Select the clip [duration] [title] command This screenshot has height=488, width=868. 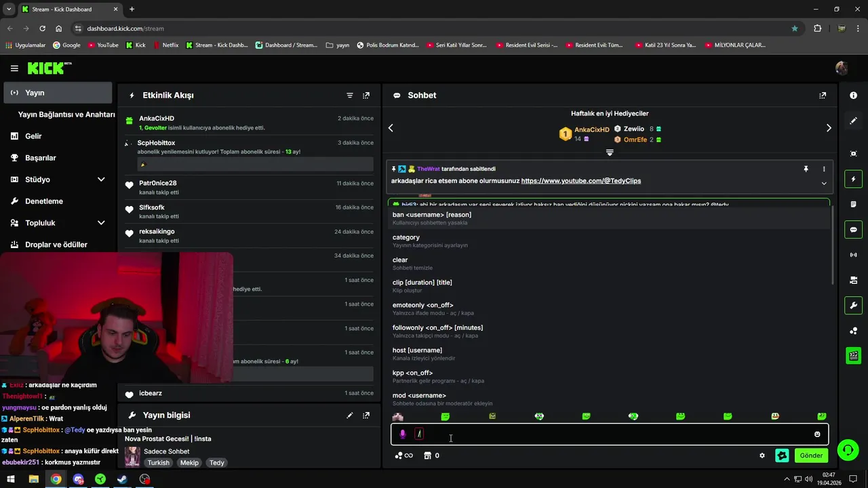(609, 286)
